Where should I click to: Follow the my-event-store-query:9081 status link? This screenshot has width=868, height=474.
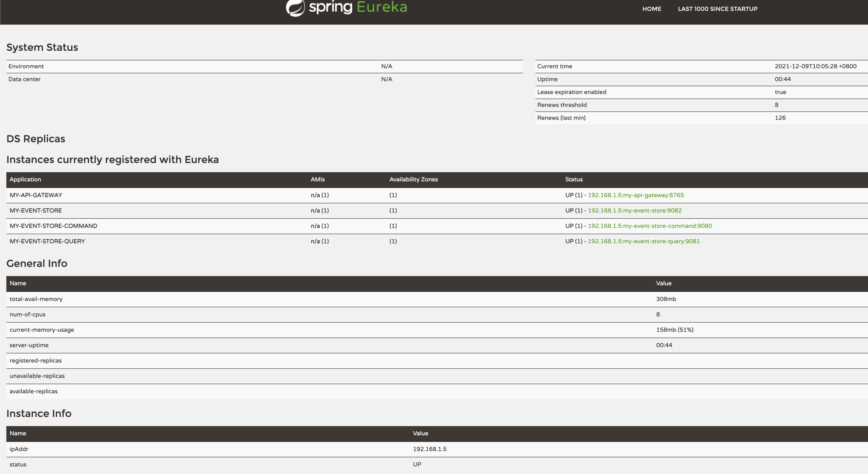pos(644,241)
